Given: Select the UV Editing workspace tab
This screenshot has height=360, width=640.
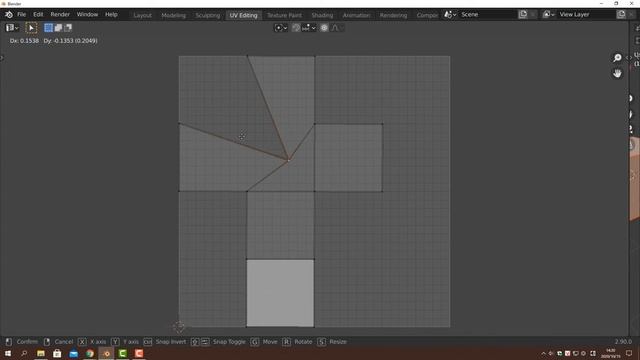Looking at the screenshot, I should click(243, 15).
